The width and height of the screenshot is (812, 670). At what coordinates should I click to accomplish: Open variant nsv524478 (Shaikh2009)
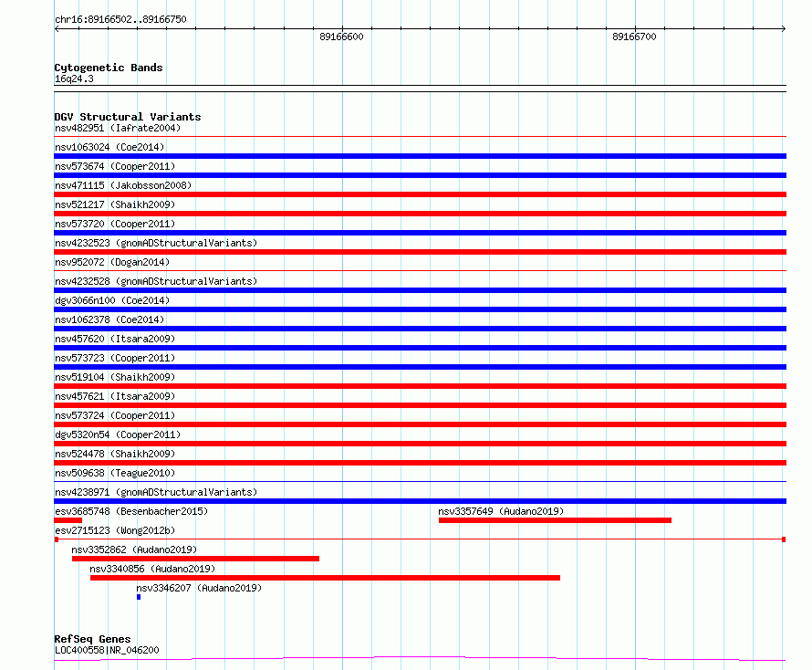click(115, 454)
